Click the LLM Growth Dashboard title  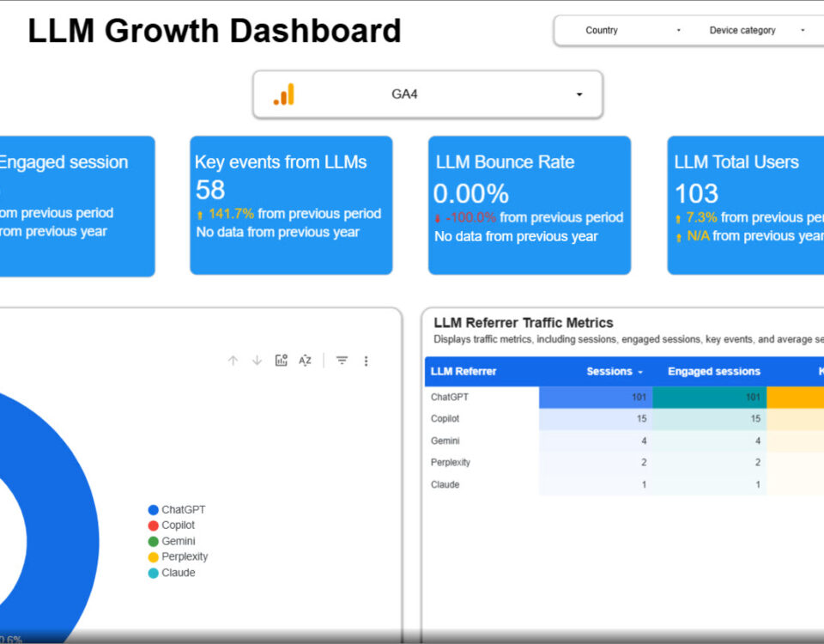[215, 31]
